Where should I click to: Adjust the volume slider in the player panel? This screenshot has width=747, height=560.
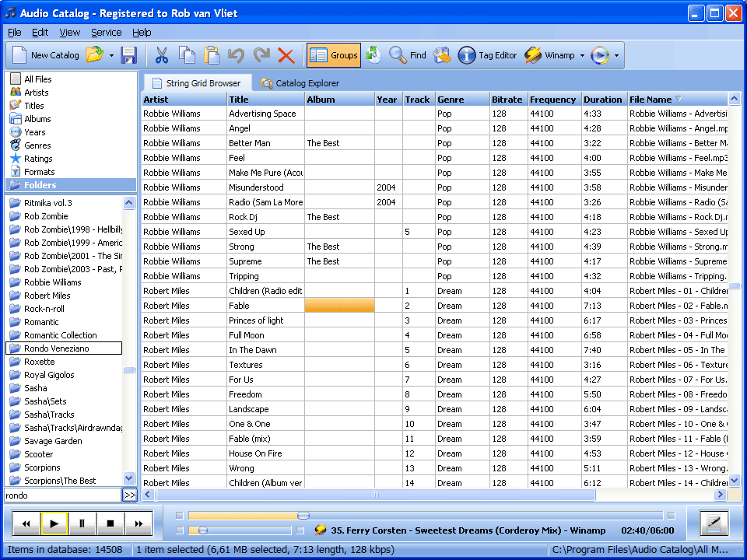point(202,530)
